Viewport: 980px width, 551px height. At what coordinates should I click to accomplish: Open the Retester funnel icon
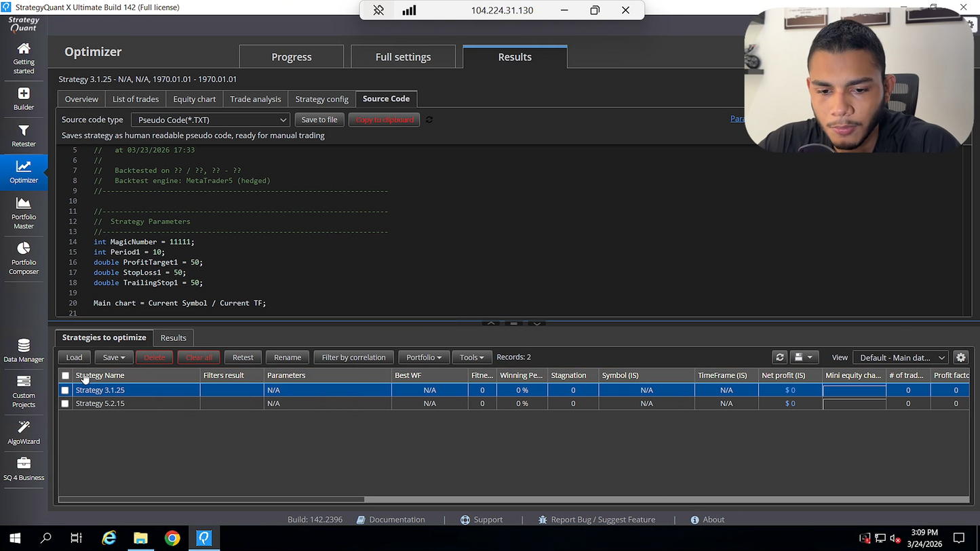[x=24, y=130]
